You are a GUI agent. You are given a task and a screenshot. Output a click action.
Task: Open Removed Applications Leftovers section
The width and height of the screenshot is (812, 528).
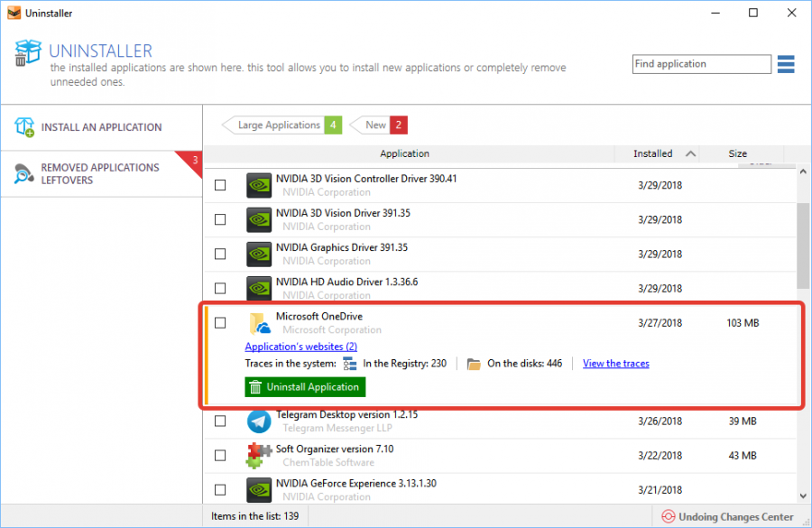[x=101, y=174]
